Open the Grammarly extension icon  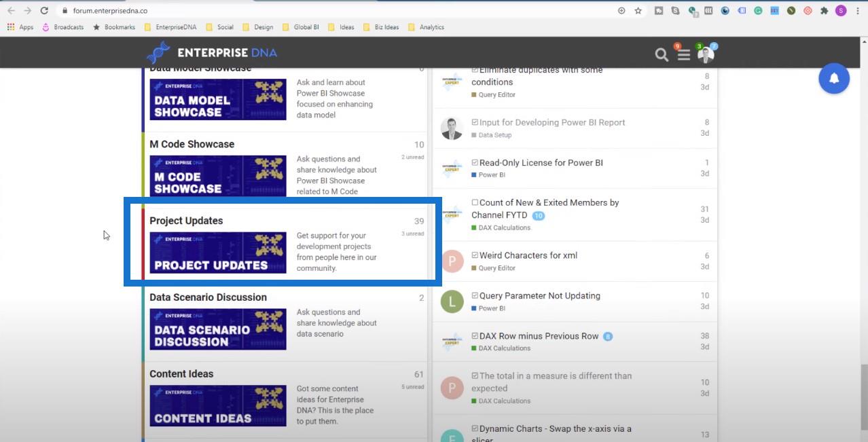coord(758,11)
